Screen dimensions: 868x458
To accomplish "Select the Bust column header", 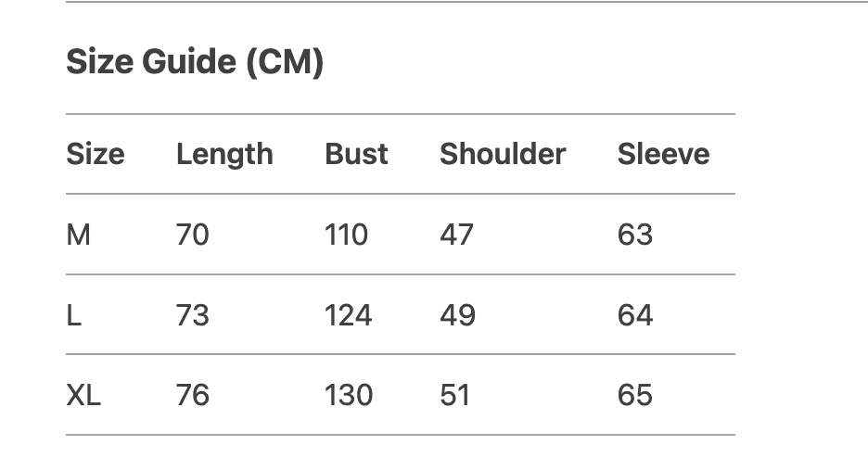I will tap(356, 154).
